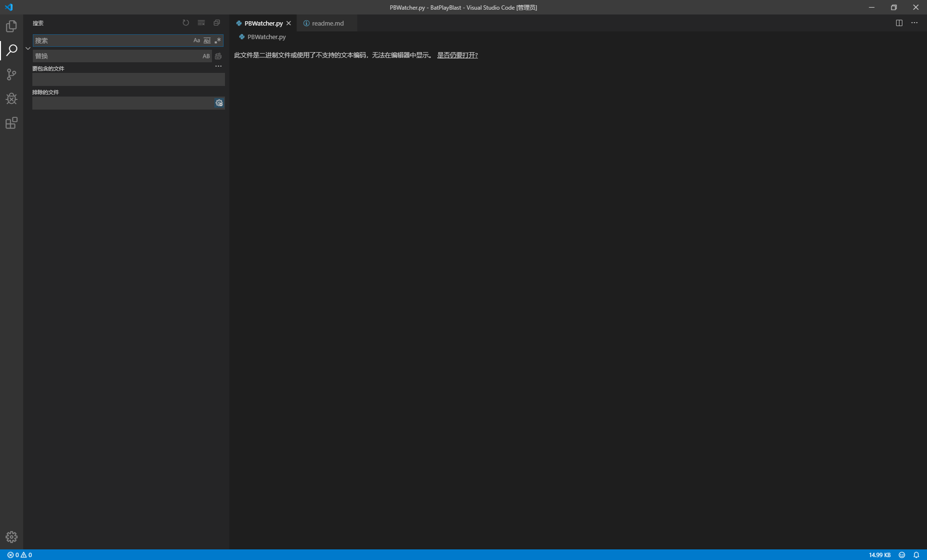Open the Debug view
This screenshot has height=560, width=927.
tap(11, 98)
